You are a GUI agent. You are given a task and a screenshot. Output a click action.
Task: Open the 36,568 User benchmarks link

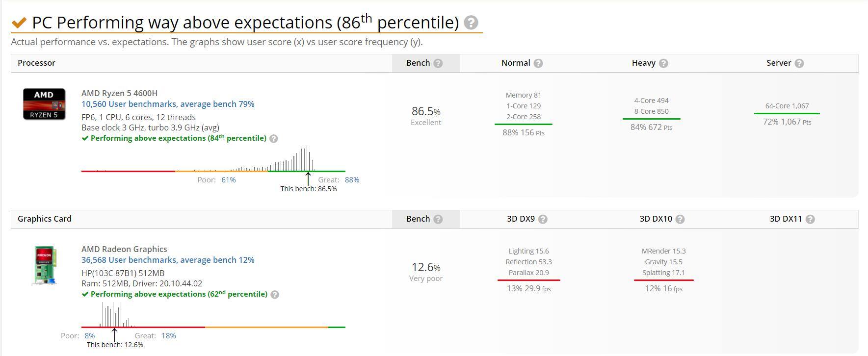tap(168, 260)
